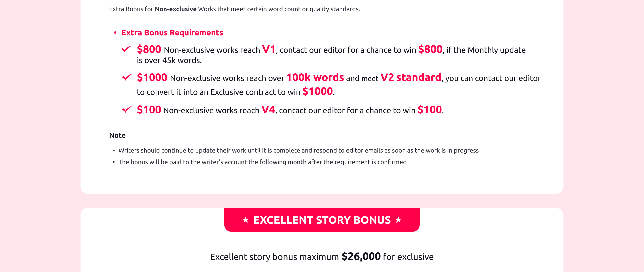Click the bullet before 'The bonus will be paid'
644x272 pixels.
coord(114,162)
